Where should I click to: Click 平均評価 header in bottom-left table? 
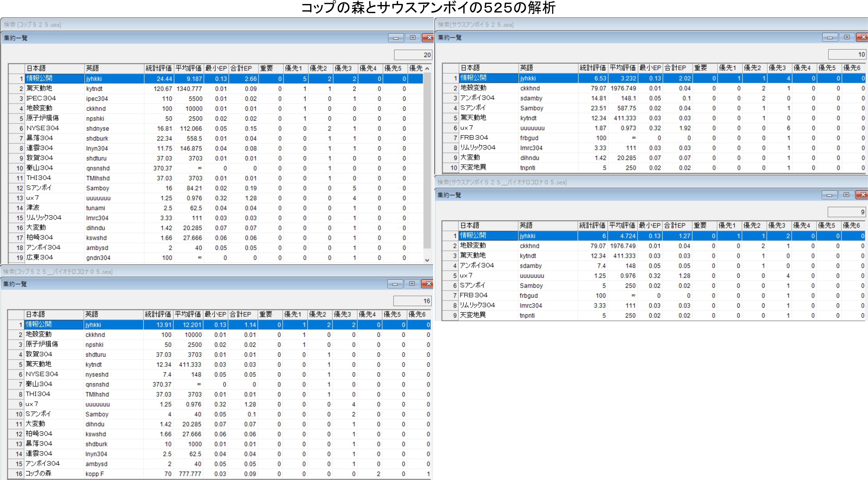tap(187, 314)
